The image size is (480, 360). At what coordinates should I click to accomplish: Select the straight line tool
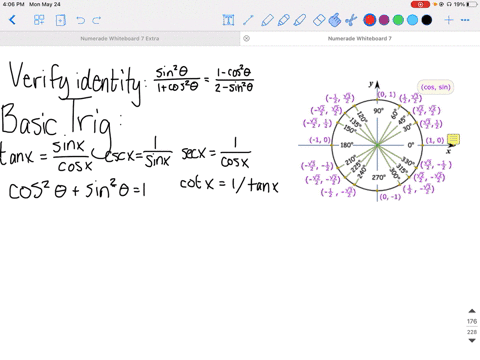(x=248, y=20)
